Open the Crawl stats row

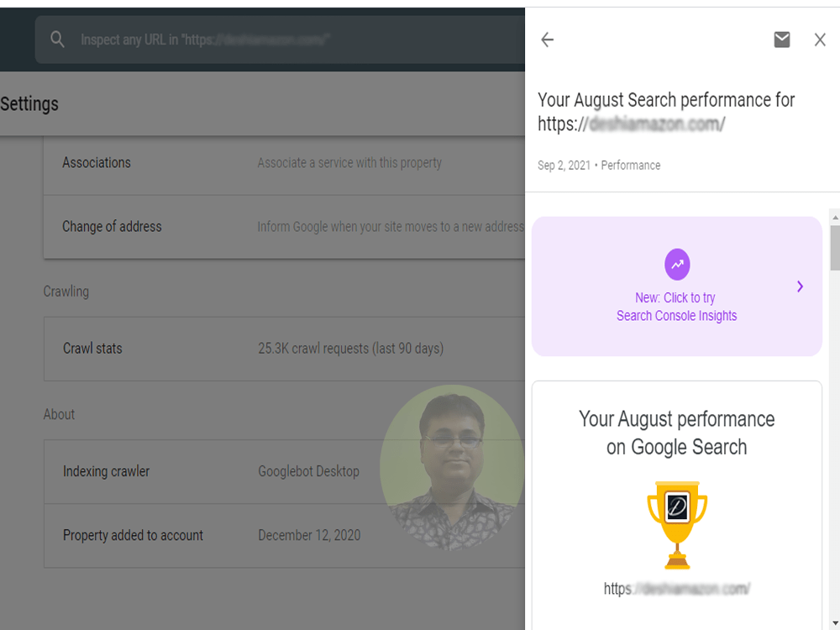(x=285, y=349)
